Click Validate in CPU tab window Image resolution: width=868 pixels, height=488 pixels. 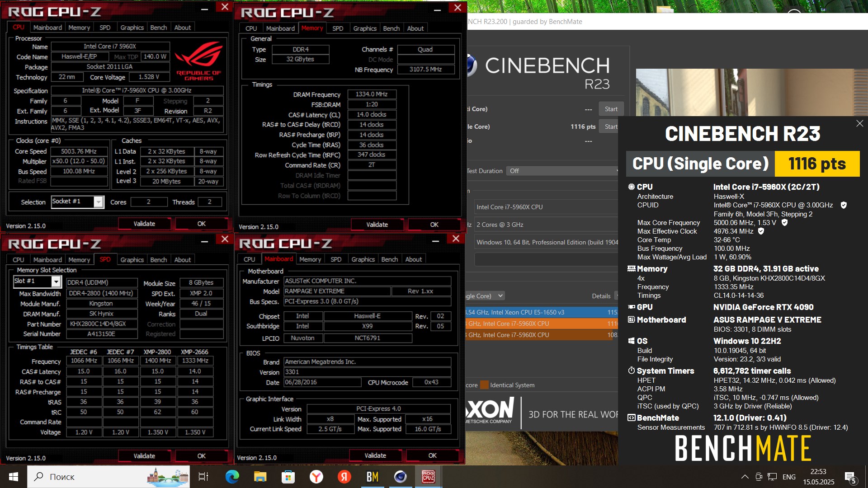click(144, 224)
